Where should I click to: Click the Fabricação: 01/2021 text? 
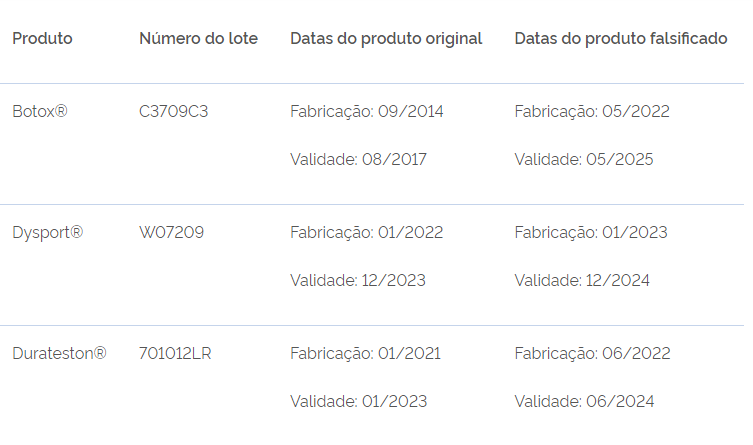[365, 353]
